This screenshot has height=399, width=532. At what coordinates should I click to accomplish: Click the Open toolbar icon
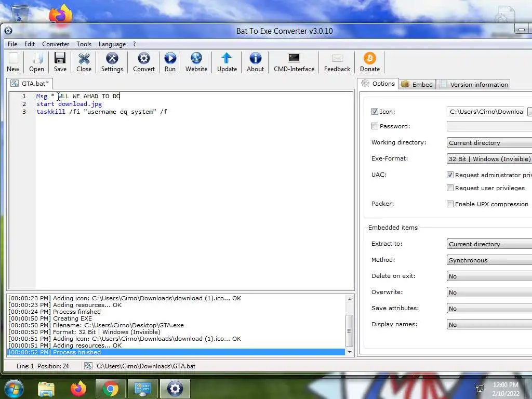click(36, 62)
